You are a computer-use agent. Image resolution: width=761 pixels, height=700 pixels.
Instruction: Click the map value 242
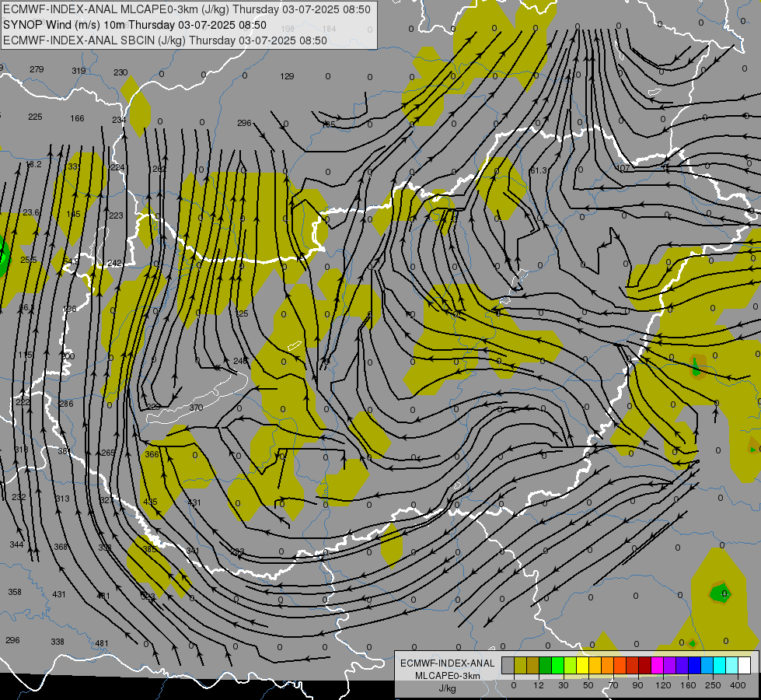(x=114, y=263)
